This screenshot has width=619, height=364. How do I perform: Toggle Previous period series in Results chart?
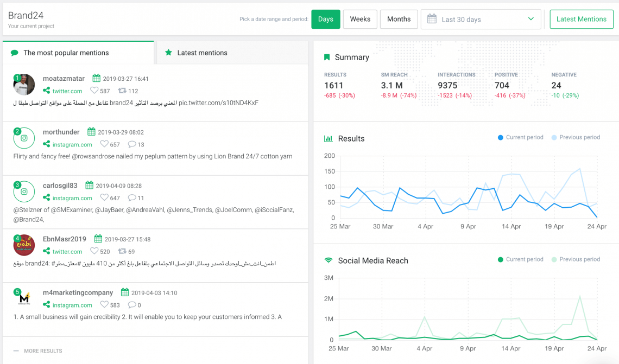point(576,137)
